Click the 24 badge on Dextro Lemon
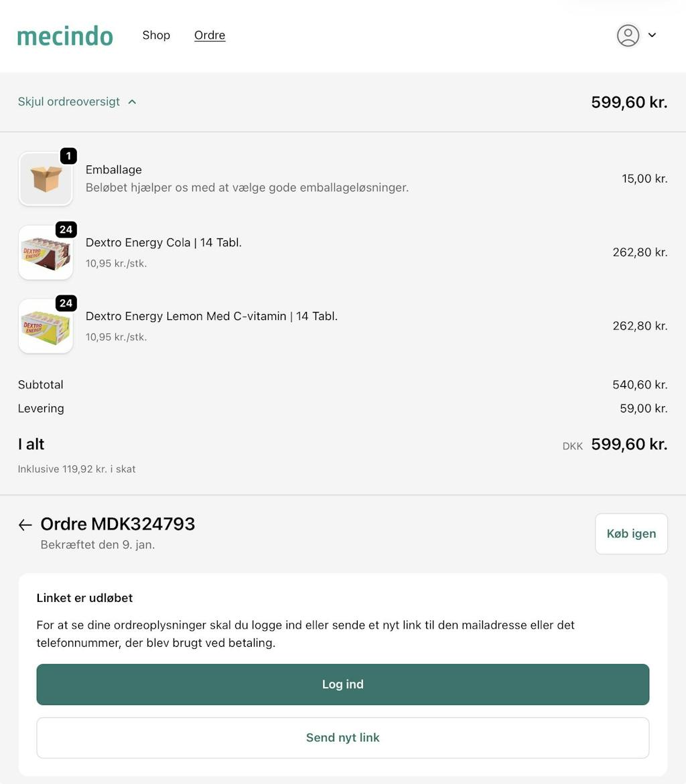The image size is (686, 784). click(x=66, y=303)
